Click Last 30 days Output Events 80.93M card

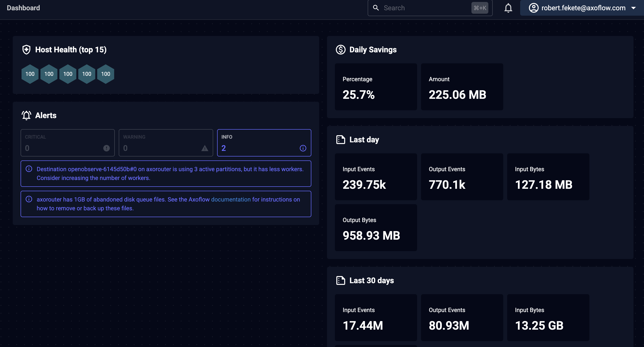pos(462,317)
